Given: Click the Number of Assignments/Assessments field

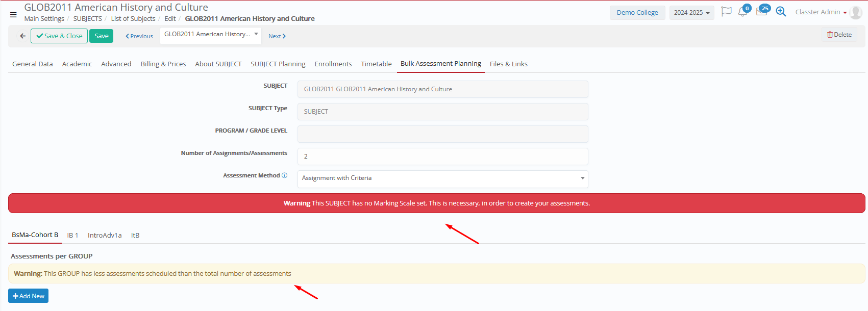Looking at the screenshot, I should pyautogui.click(x=442, y=157).
